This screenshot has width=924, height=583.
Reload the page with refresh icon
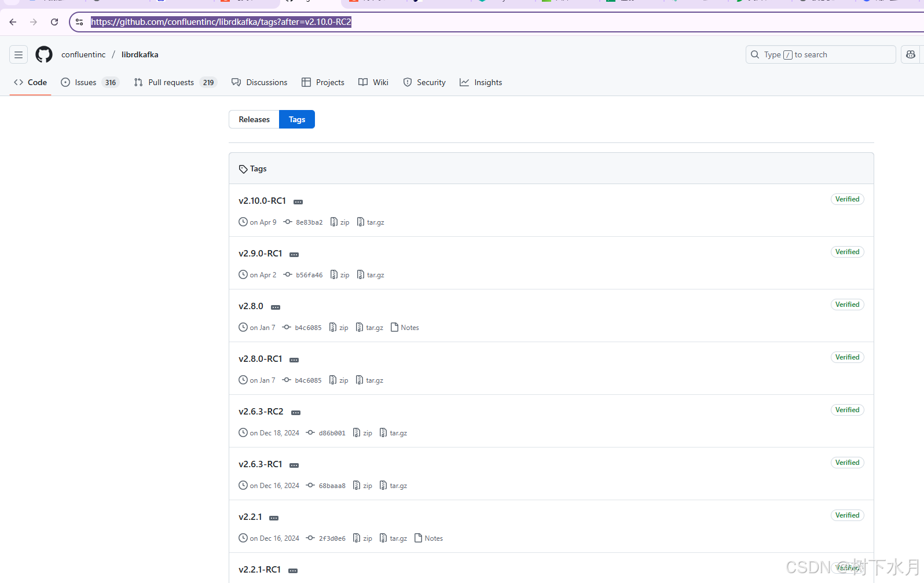54,22
